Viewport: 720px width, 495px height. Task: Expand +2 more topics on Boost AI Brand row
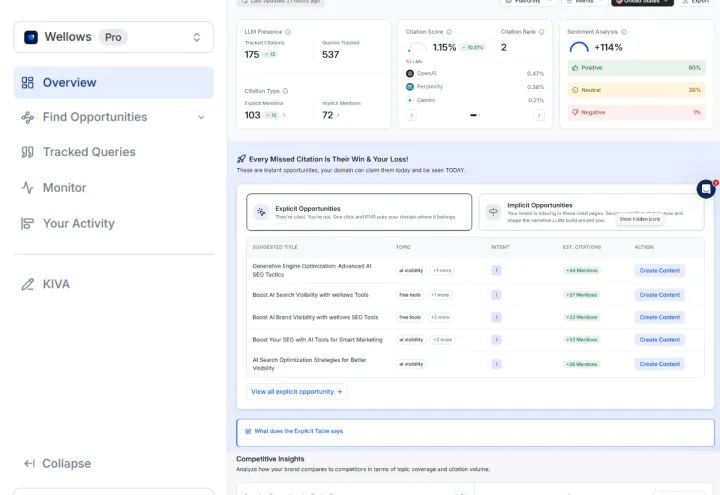(440, 318)
